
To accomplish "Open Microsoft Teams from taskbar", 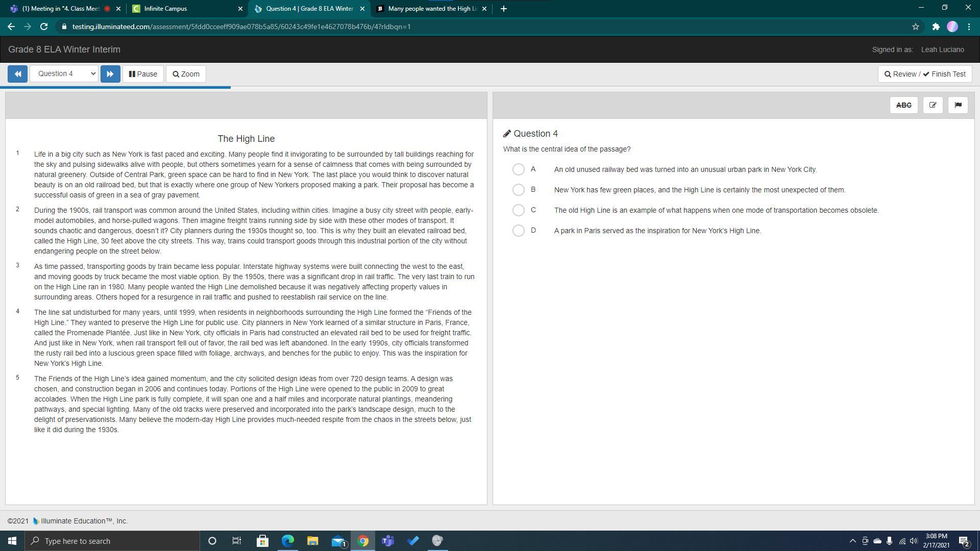I will (388, 541).
